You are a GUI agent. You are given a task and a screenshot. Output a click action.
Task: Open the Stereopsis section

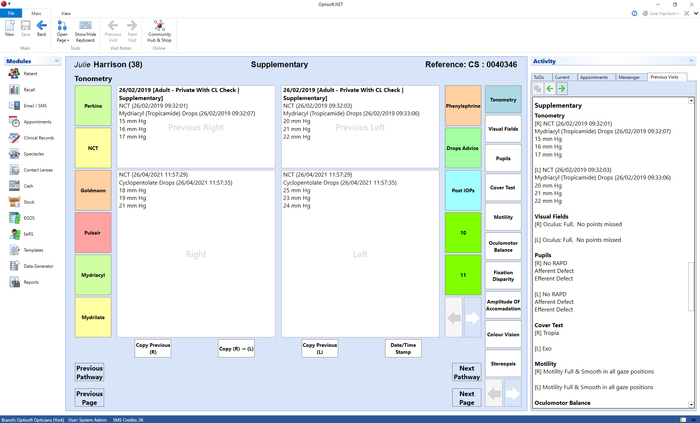pos(503,364)
